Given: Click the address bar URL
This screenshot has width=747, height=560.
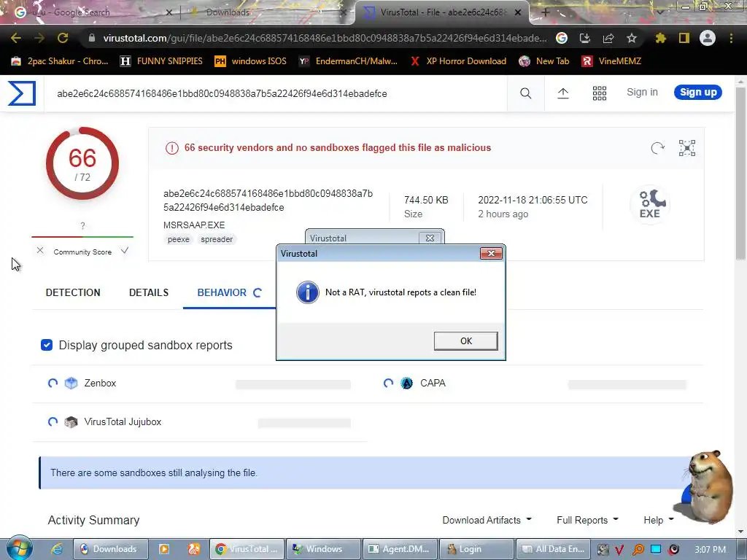Looking at the screenshot, I should [x=325, y=38].
